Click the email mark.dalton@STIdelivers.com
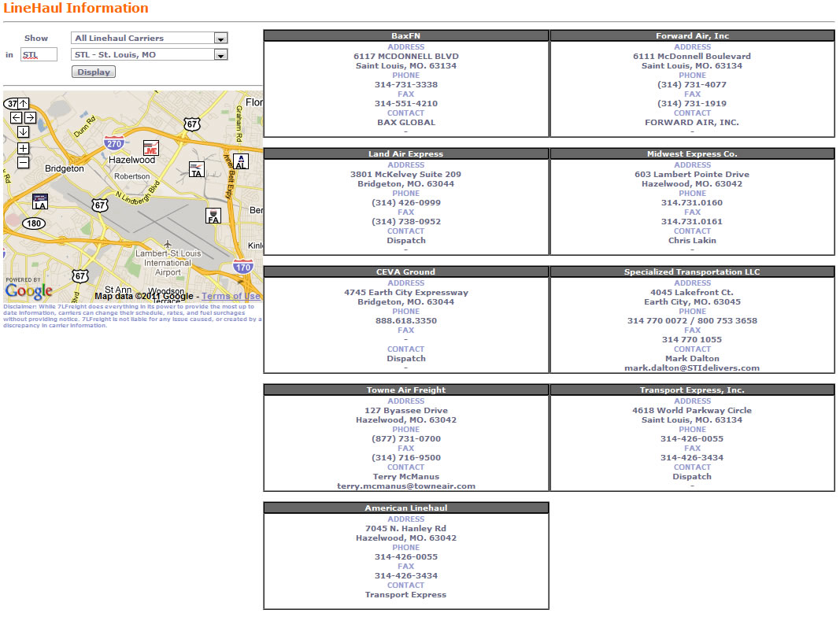 (692, 368)
